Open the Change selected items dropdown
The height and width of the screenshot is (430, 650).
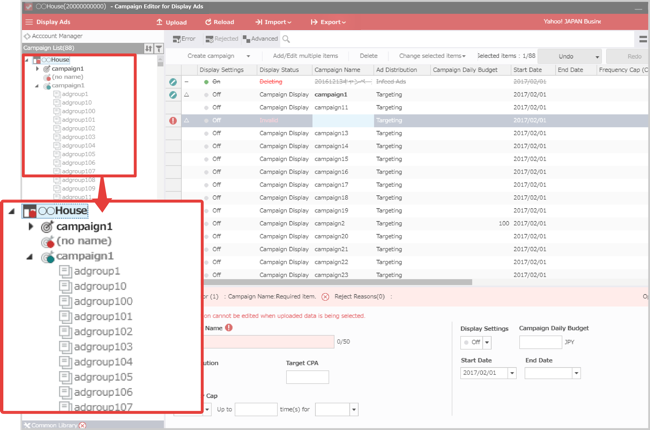click(432, 56)
